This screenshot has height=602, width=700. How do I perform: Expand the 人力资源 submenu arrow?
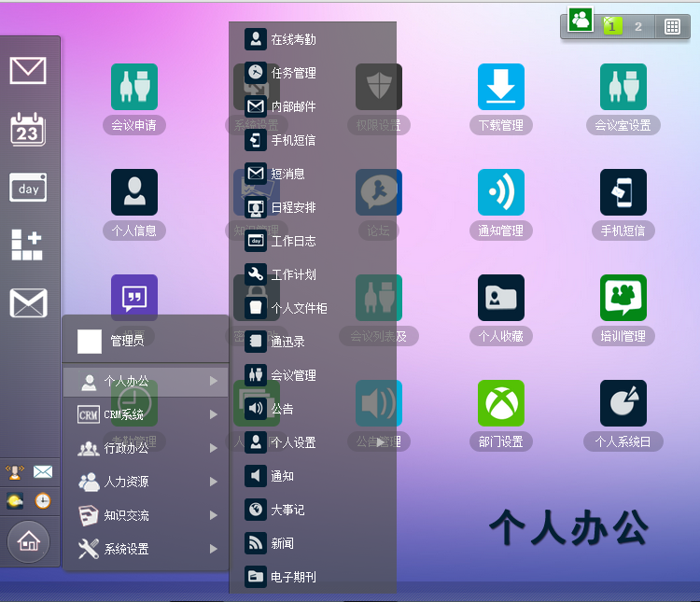click(214, 482)
